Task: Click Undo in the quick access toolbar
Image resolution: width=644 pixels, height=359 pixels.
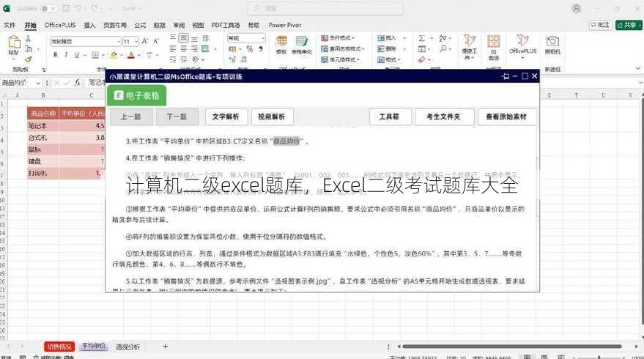Action: [x=78, y=8]
